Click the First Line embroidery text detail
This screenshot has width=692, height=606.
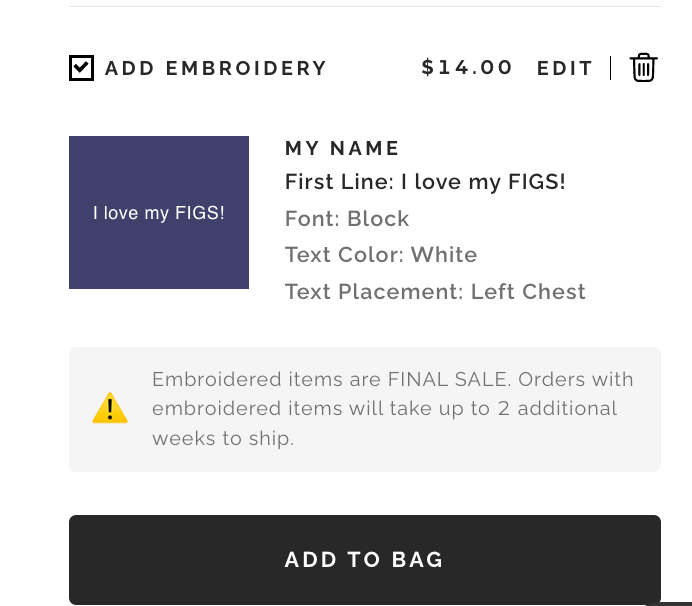pos(425,182)
